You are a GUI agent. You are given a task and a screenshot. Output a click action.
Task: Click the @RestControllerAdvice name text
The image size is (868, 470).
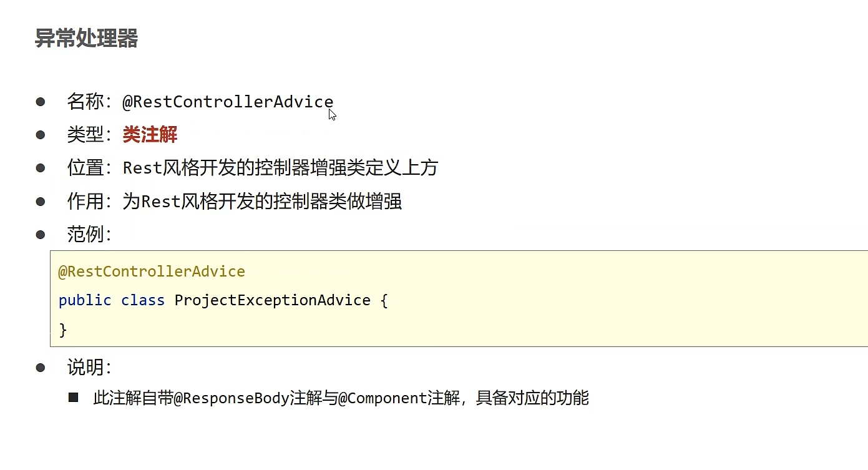228,102
